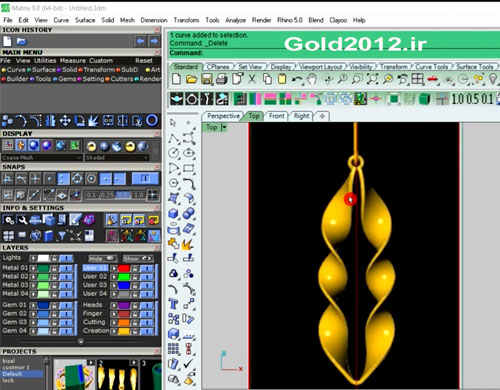
Task: Select the Circle tool in side toolbar
Action: pyautogui.click(x=173, y=153)
